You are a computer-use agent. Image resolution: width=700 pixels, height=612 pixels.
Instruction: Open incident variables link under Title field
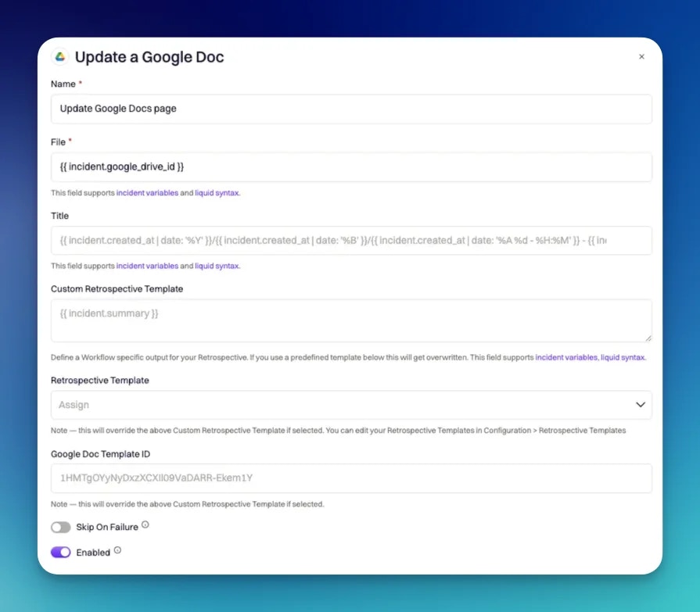coord(147,266)
